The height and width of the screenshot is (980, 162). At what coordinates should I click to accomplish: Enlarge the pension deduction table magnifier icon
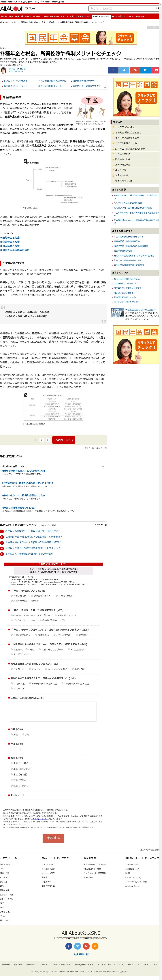[25, 395]
